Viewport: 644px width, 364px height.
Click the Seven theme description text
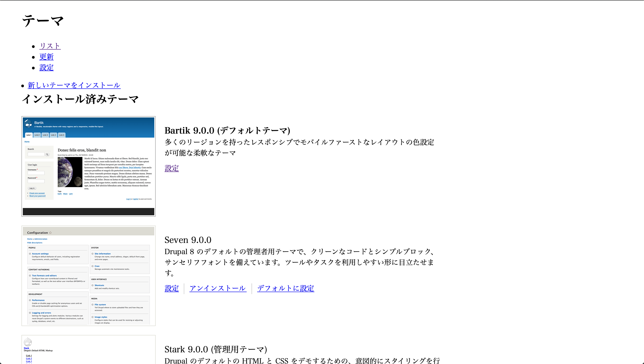click(x=299, y=262)
